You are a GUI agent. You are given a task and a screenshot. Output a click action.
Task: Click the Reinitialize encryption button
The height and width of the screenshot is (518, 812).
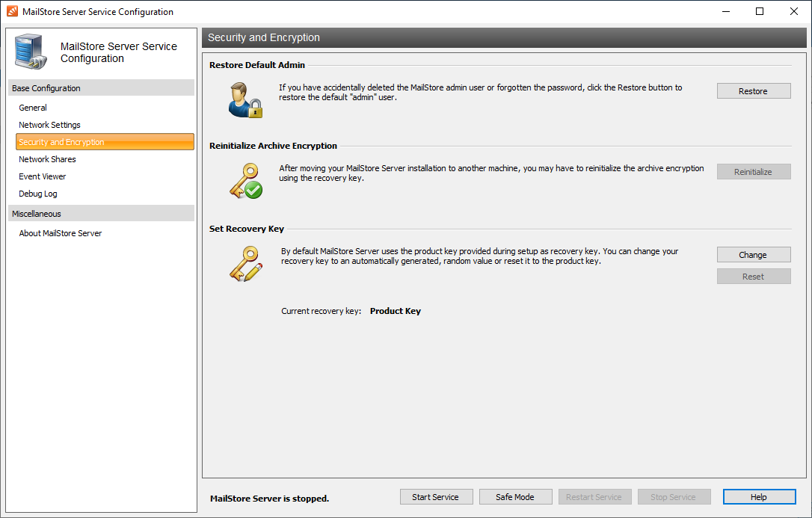point(754,172)
